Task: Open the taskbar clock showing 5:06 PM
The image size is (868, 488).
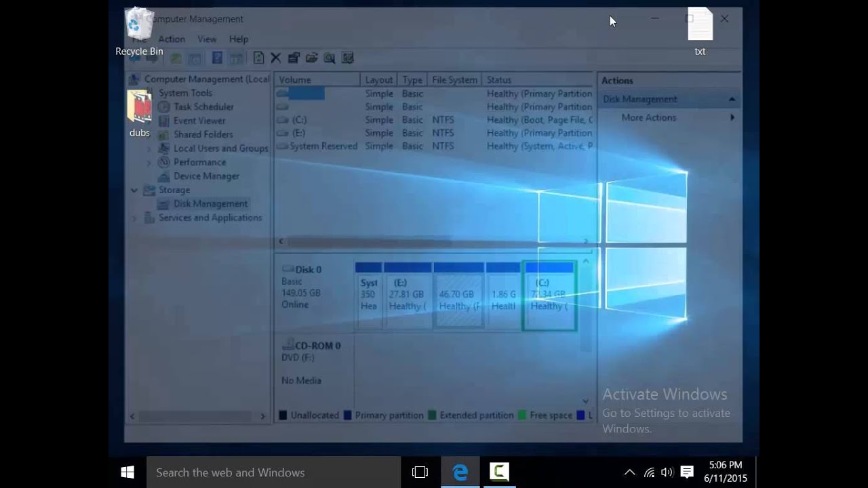Action: 726,472
